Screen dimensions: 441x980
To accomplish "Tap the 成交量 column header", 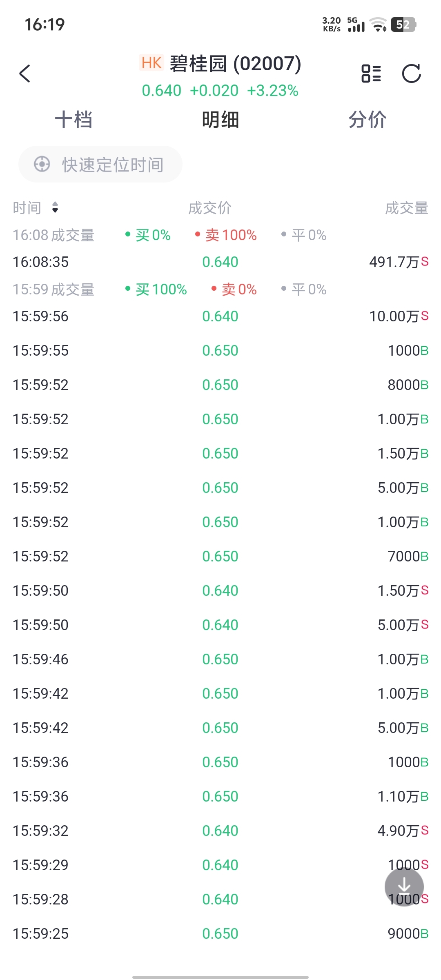I will [406, 208].
